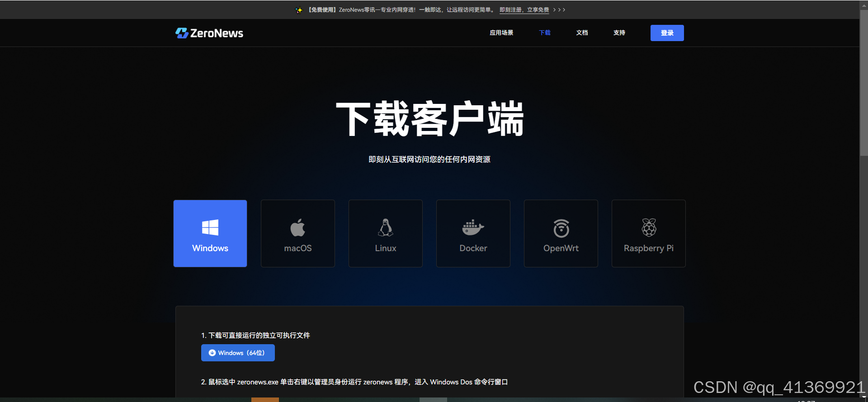Click the 即刻从互联网访问您的任何内网资源 subtitle
Image resolution: width=868 pixels, height=402 pixels.
tap(429, 159)
